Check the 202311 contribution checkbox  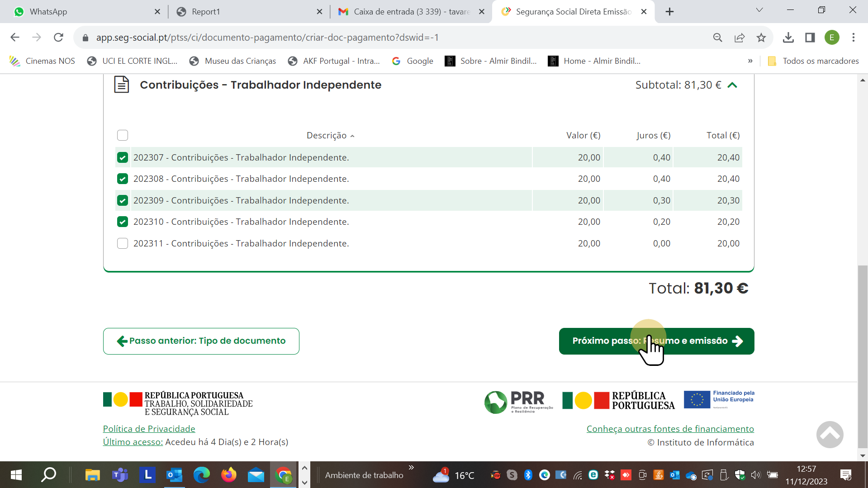coord(123,243)
